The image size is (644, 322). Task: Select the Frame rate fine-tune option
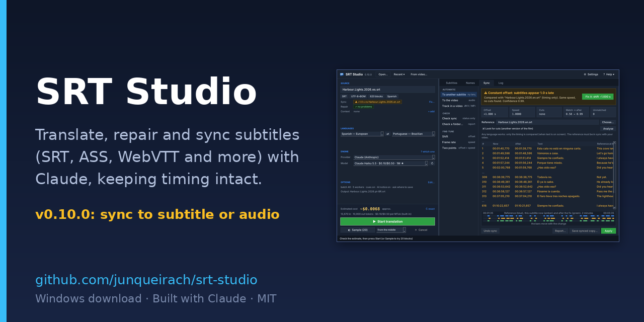click(458, 142)
